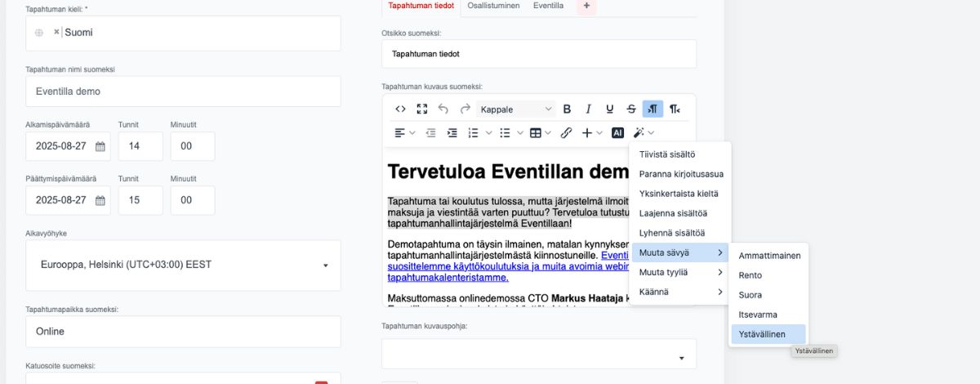Open calendar for Alkamispäivämäärä
Viewport: 980px width, 384px height.
[x=100, y=147]
